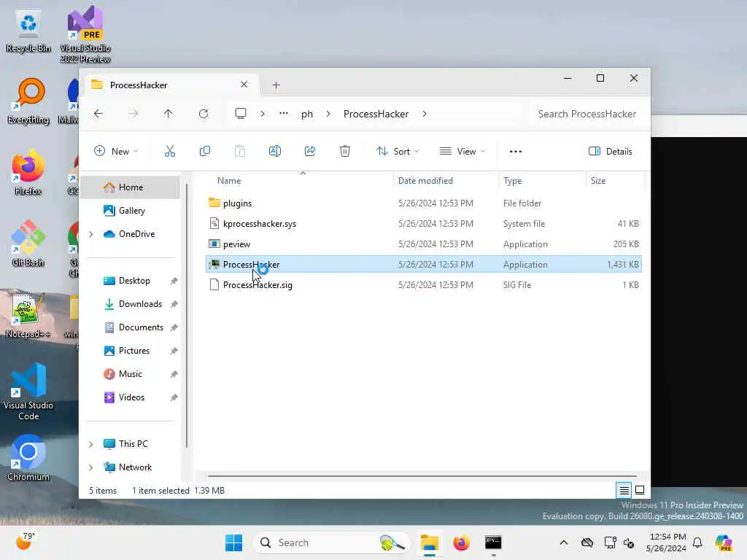Open the notifications bell icon
This screenshot has height=560, width=747.
point(697,542)
